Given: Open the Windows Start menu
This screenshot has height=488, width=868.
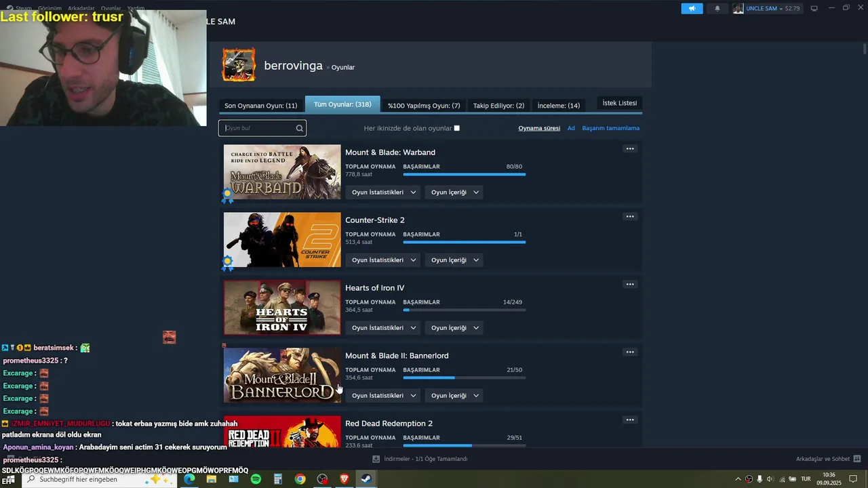Looking at the screenshot, I should point(9,479).
